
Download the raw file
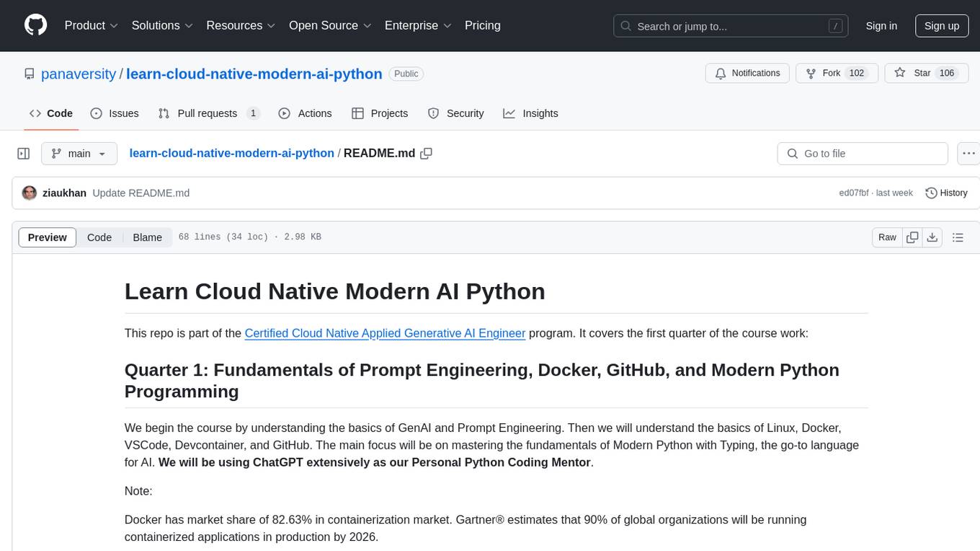coord(932,237)
